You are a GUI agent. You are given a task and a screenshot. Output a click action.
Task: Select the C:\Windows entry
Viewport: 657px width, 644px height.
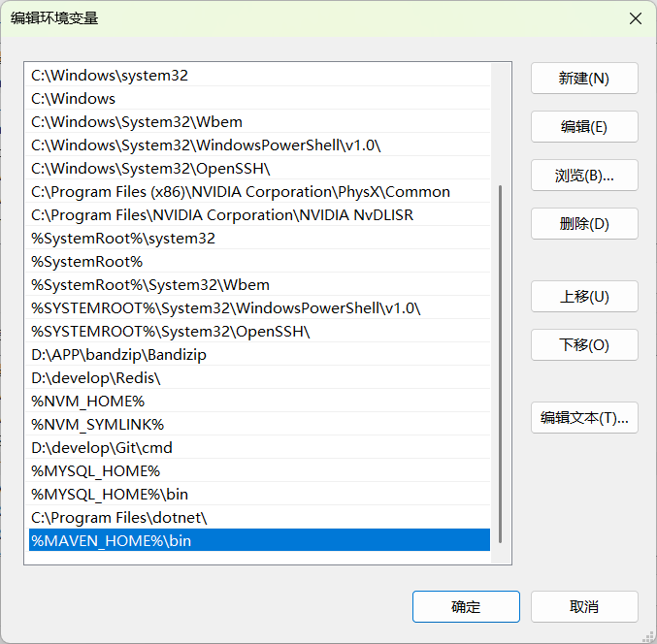point(259,98)
